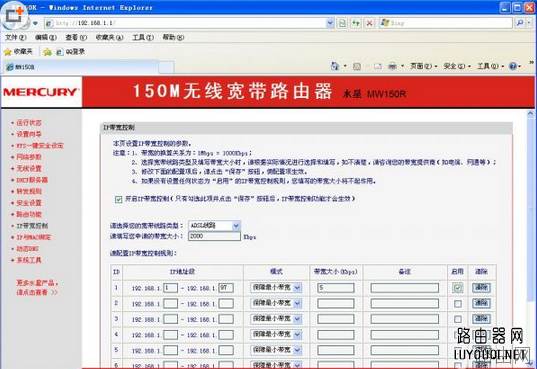Open 转发规则 in the sidebar

(x=29, y=191)
